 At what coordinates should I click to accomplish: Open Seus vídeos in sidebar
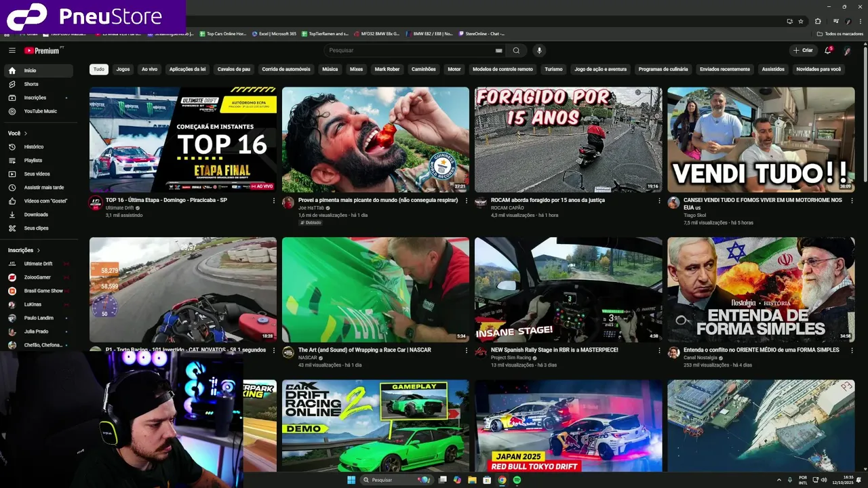[39, 174]
